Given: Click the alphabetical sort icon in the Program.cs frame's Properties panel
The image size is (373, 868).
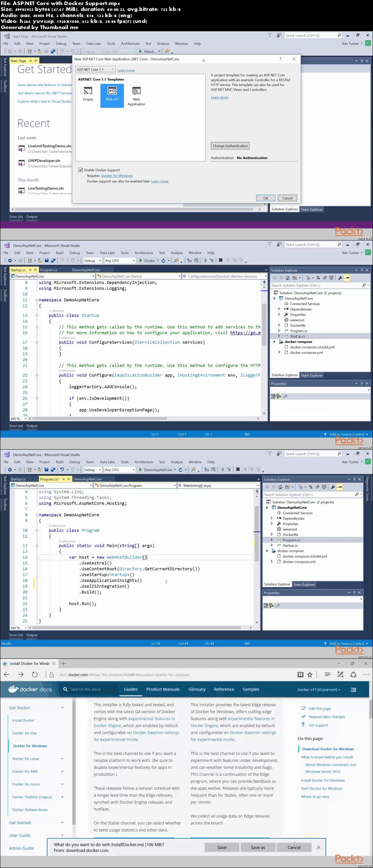Looking at the screenshot, I should [x=271, y=605].
